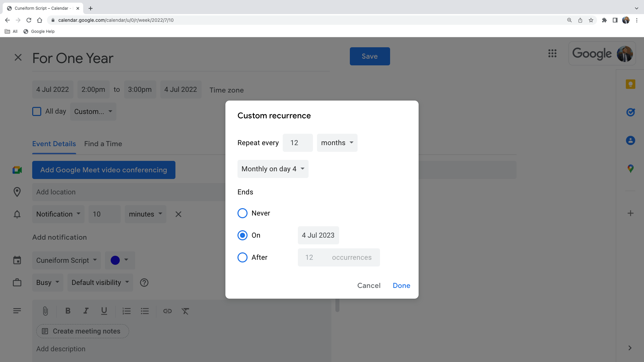Open Contacts side panel icon
This screenshot has width=644, height=362.
point(630,140)
